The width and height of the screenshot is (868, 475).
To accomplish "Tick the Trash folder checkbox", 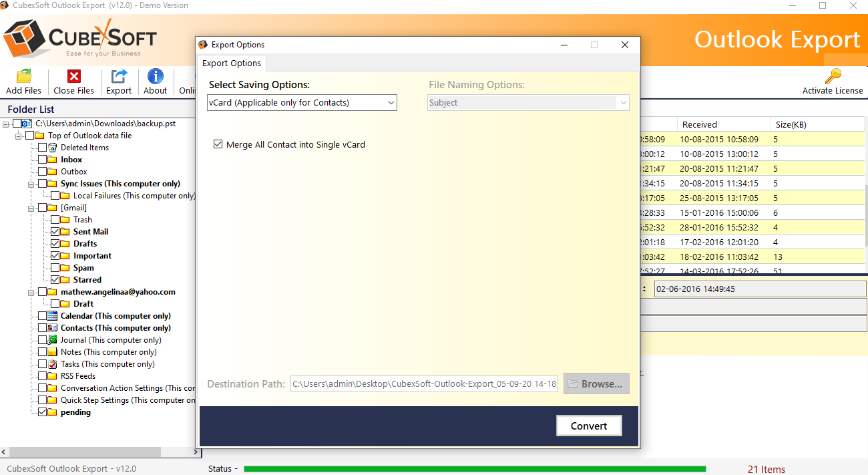I will click(55, 220).
